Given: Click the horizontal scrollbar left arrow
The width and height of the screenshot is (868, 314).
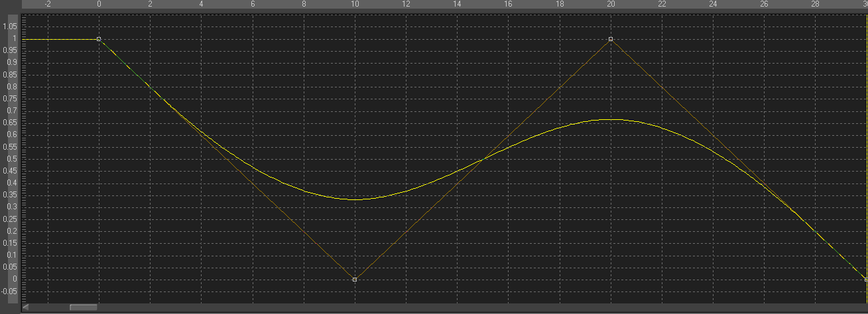Looking at the screenshot, I should click(25, 307).
